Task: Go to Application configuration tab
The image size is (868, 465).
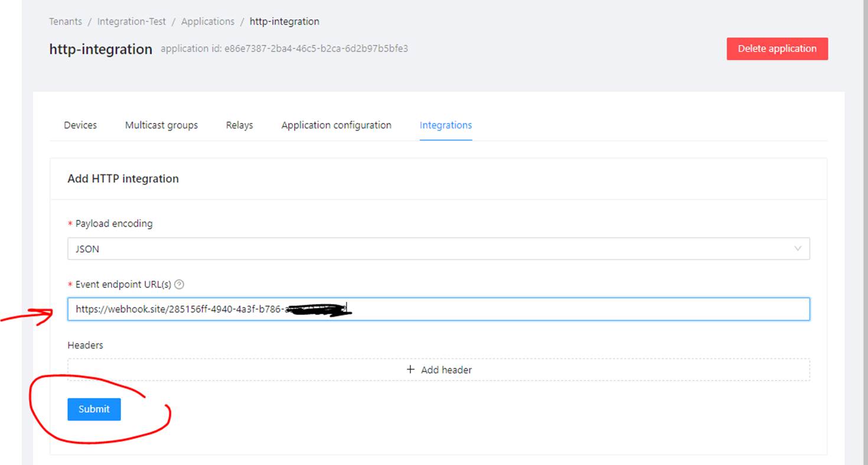Action: [x=336, y=125]
